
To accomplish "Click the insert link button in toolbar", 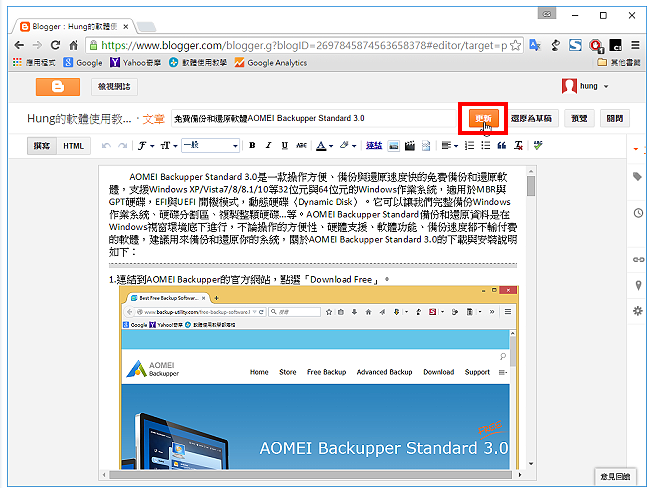I will click(x=374, y=146).
